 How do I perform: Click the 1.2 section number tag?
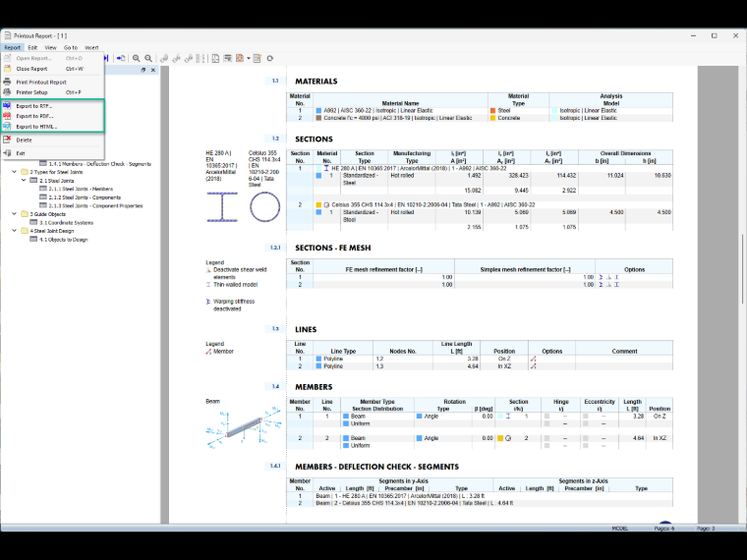275,139
